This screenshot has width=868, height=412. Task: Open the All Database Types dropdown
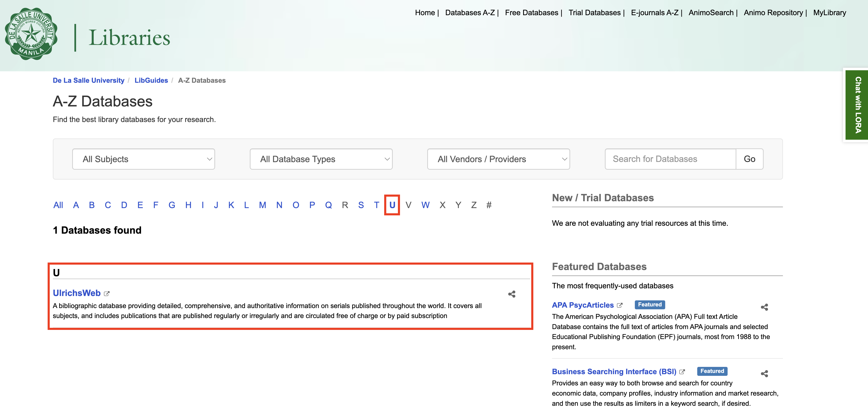pyautogui.click(x=321, y=159)
